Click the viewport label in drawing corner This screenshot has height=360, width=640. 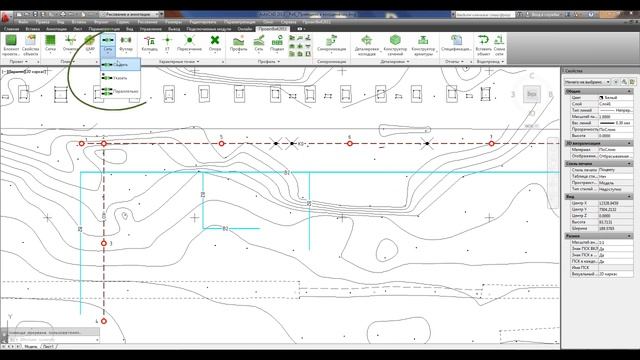pyautogui.click(x=25, y=72)
